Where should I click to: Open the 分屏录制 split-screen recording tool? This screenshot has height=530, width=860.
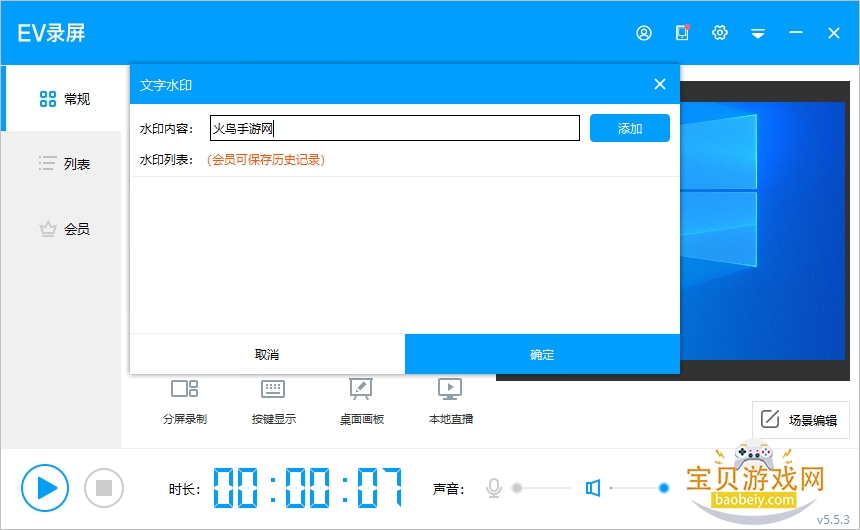(x=185, y=402)
